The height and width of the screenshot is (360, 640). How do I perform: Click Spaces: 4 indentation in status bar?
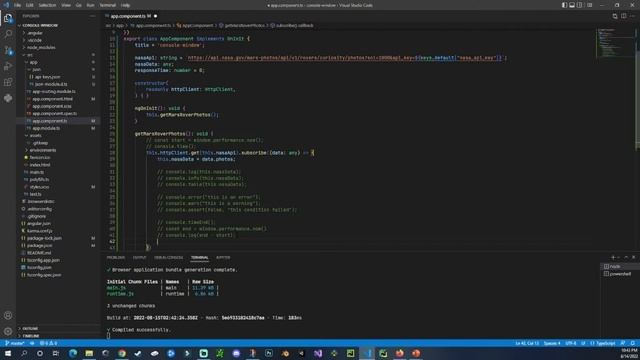552,343
